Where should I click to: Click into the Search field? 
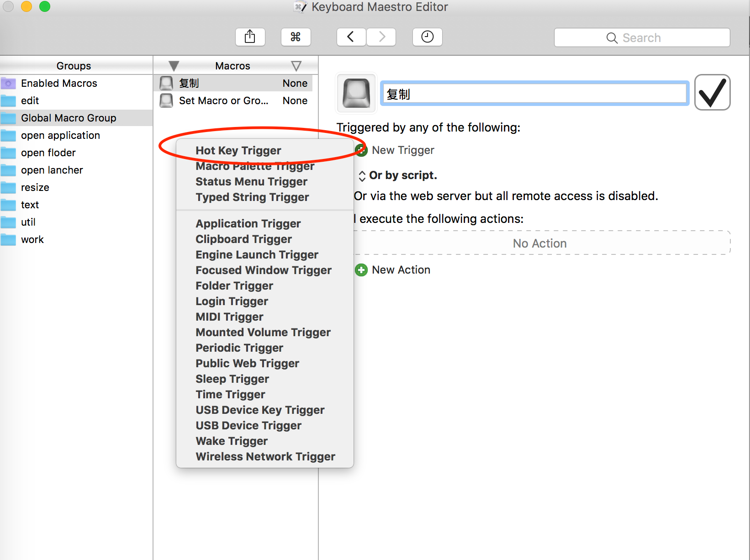642,37
